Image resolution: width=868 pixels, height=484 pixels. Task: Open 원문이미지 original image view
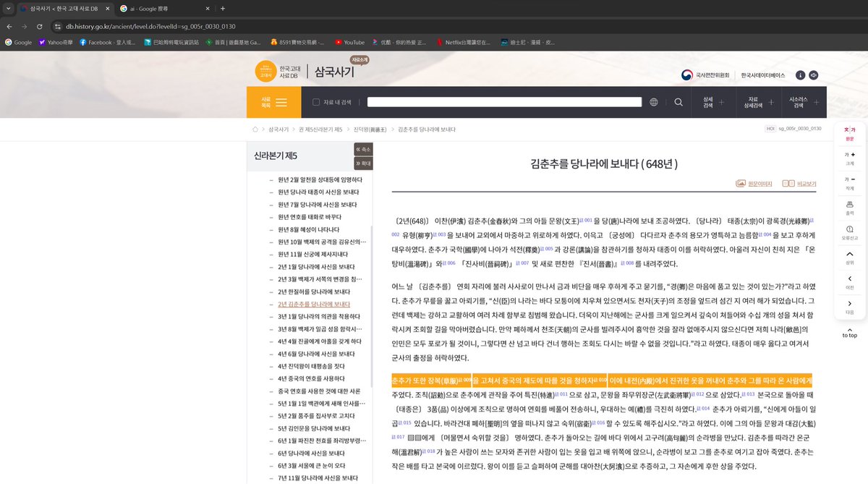coord(754,184)
